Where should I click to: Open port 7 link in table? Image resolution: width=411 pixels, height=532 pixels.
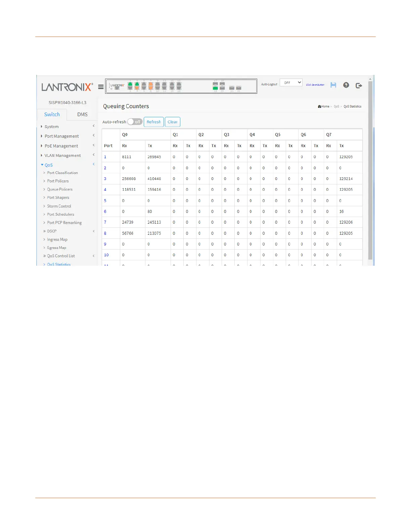click(105, 222)
